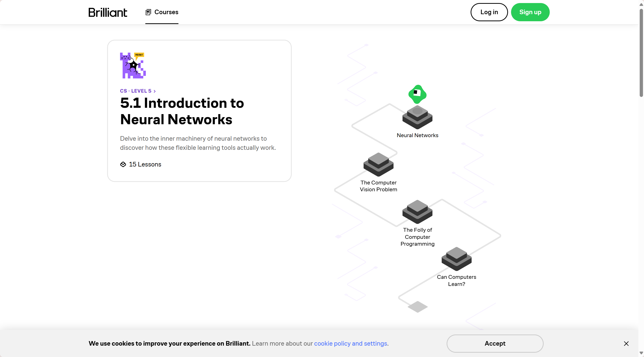This screenshot has width=644, height=357.
Task: Click the flat gray lesson tile at bottom
Action: pos(418,307)
